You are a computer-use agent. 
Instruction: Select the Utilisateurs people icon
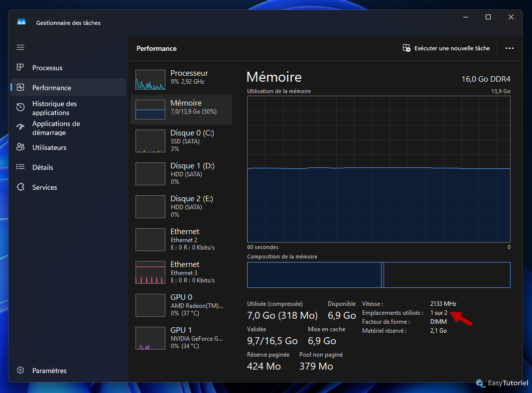click(x=20, y=147)
